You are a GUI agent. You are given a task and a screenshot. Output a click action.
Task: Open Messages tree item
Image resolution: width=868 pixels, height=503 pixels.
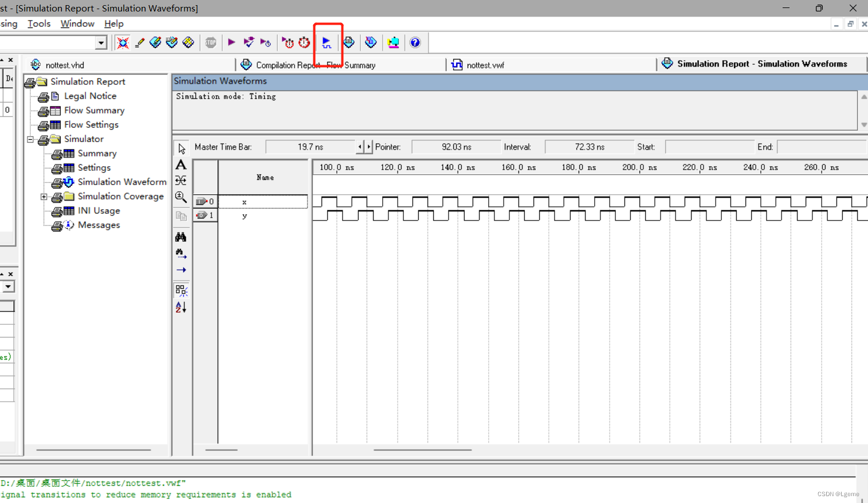point(99,225)
